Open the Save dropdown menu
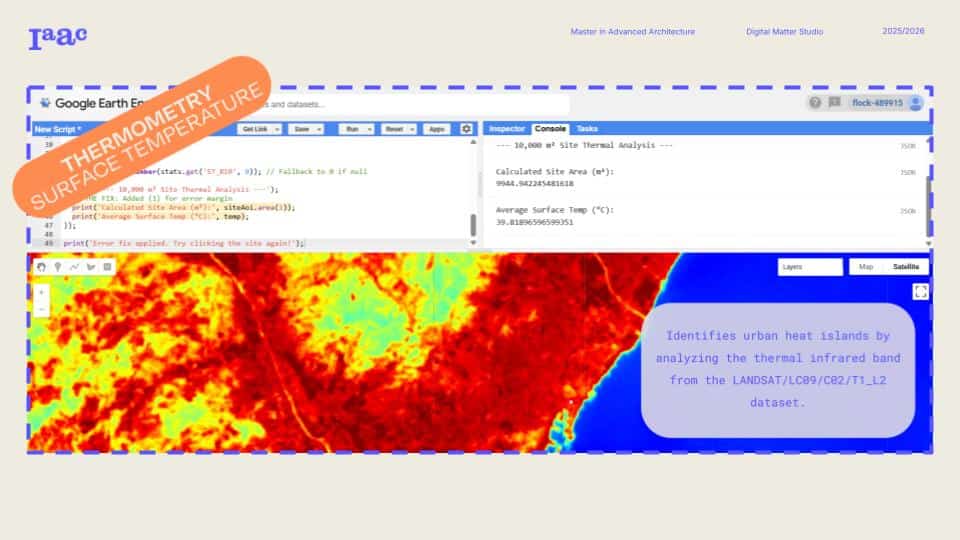Image resolution: width=960 pixels, height=540 pixels. [305, 129]
